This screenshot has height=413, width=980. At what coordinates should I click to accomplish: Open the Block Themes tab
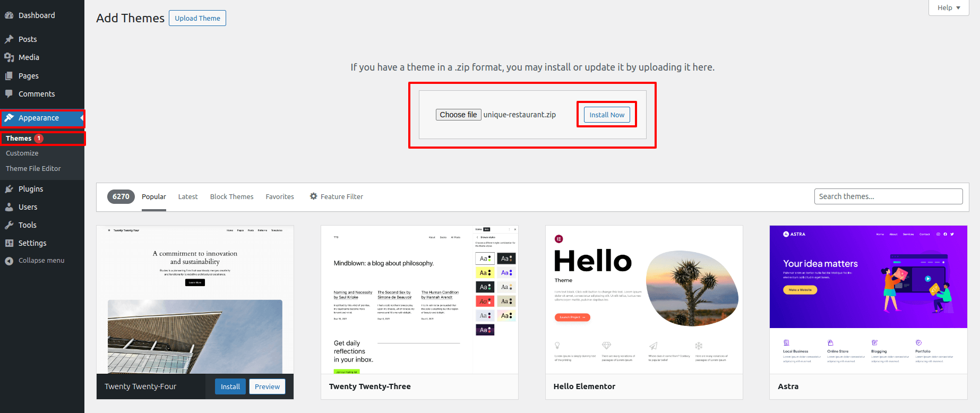[231, 196]
